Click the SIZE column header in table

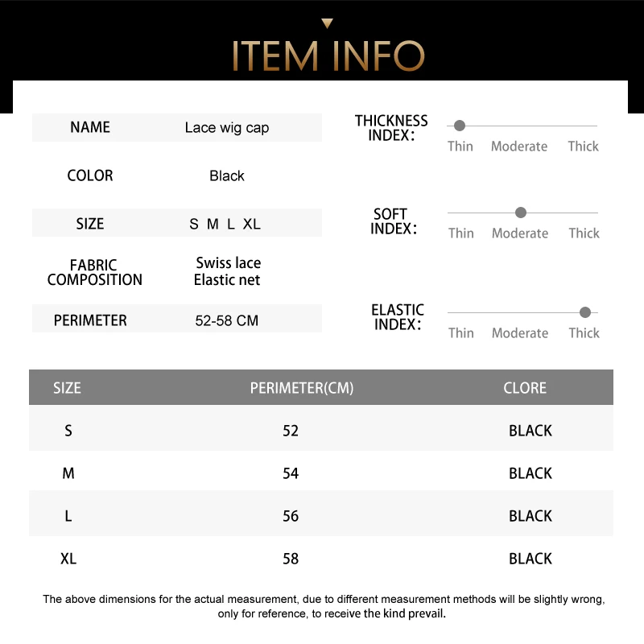pyautogui.click(x=68, y=388)
